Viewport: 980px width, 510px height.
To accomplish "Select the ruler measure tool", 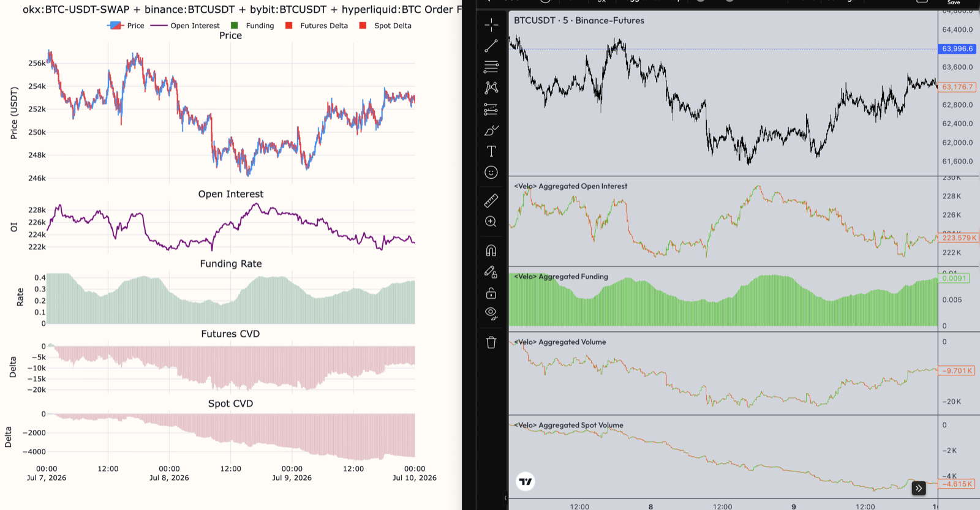I will (491, 200).
